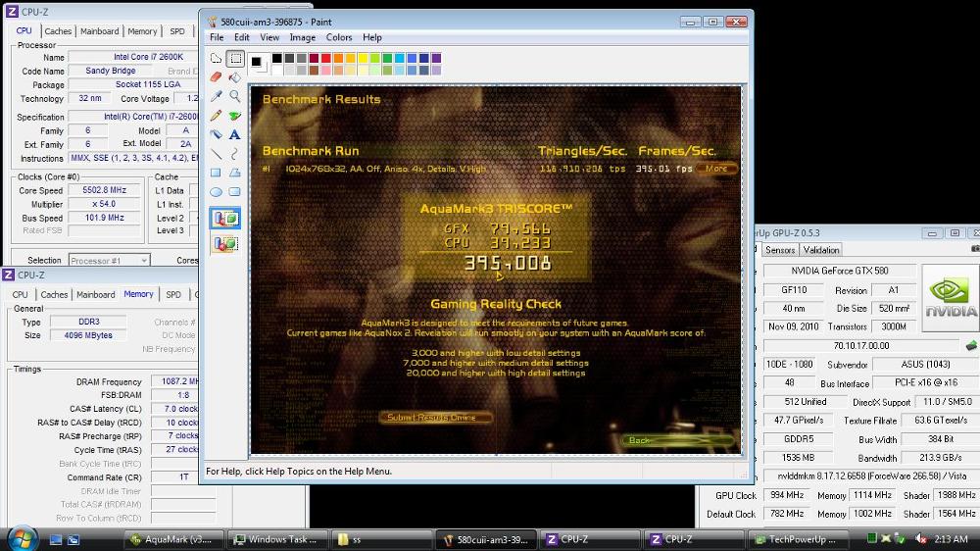Switch to TechPowerUp GPU-Z taskbar button
Viewport: 980px width, 551px height.
tap(798, 539)
